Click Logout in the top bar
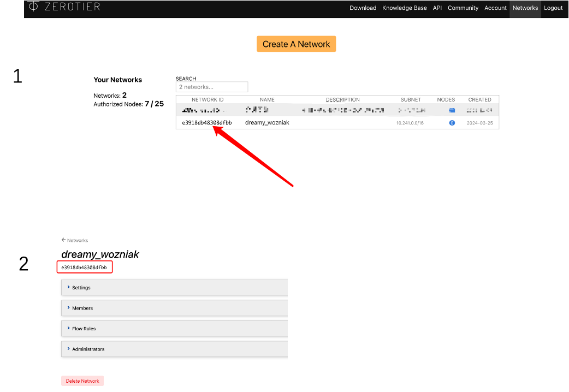569x392 pixels. pyautogui.click(x=553, y=8)
